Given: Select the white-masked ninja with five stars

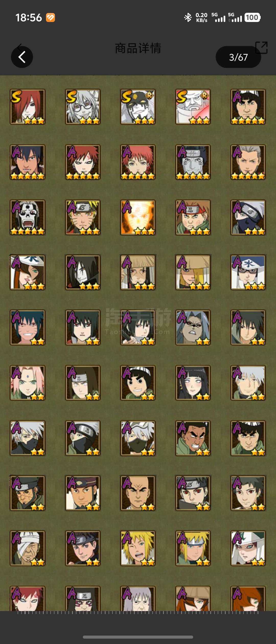Looking at the screenshot, I should tap(28, 217).
